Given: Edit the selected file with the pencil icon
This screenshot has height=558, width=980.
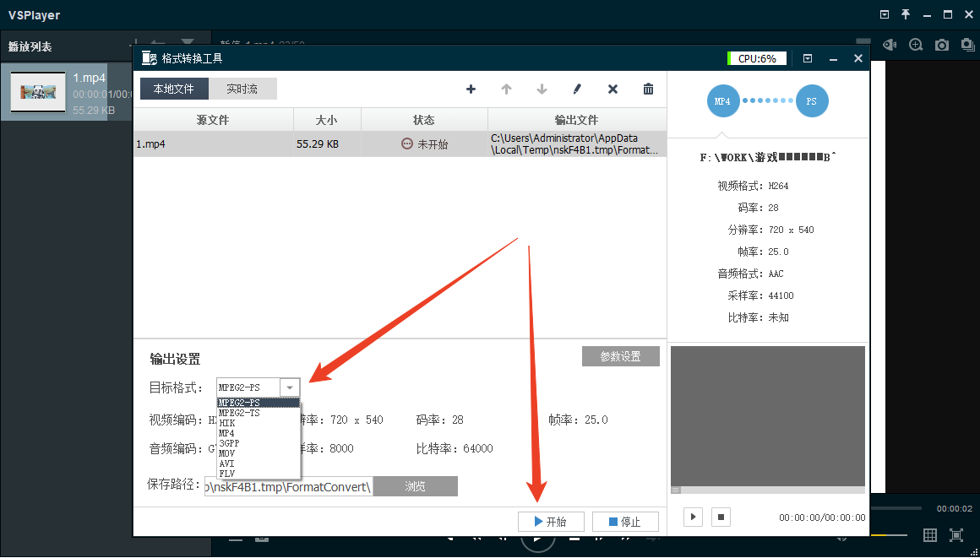Looking at the screenshot, I should (x=577, y=89).
